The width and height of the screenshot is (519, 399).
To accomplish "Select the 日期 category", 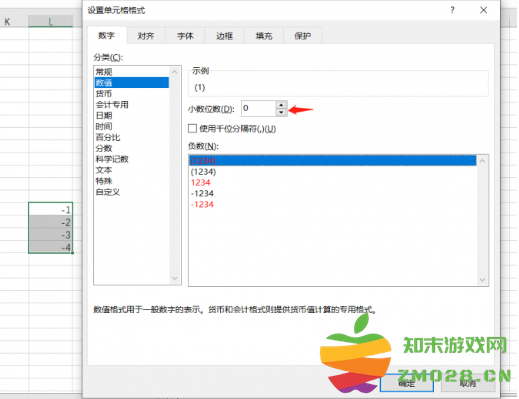I will pos(132,116).
